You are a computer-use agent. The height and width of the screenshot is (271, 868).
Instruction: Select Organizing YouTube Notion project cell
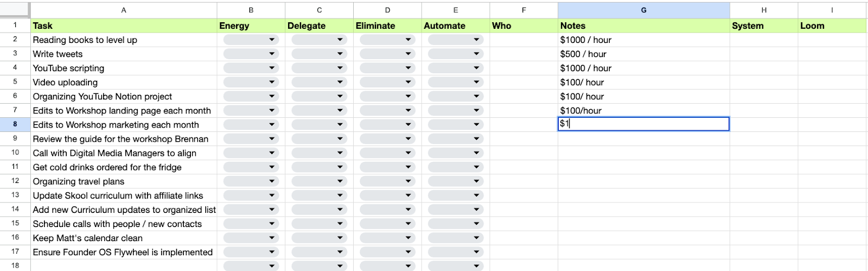pos(124,96)
